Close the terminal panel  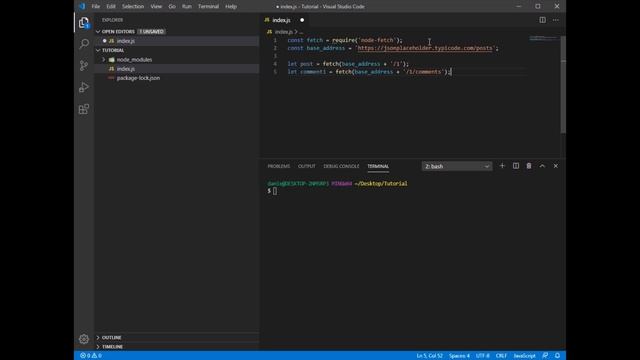pos(556,166)
